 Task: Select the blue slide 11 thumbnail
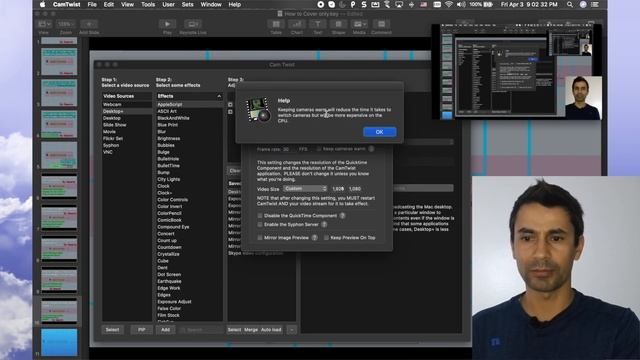click(x=59, y=342)
